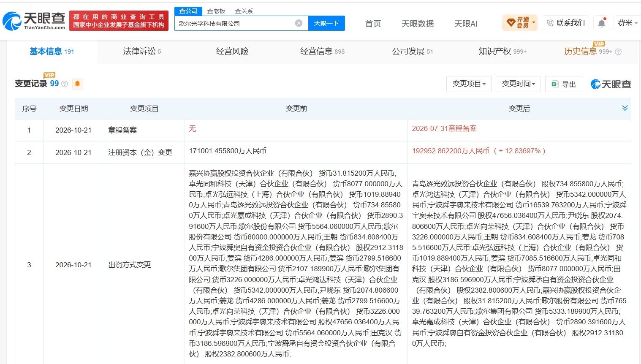Click the 变更项目 column header in the table

coord(144,109)
